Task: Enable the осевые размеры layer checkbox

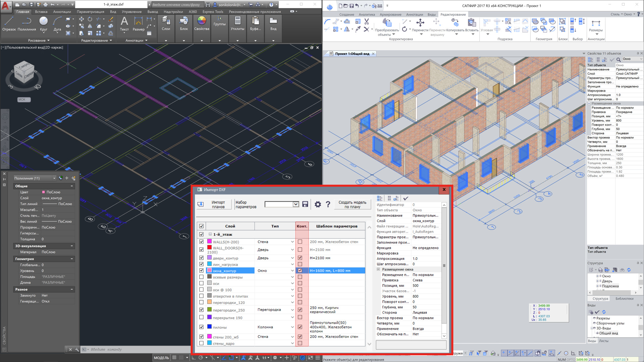Action: point(201,277)
